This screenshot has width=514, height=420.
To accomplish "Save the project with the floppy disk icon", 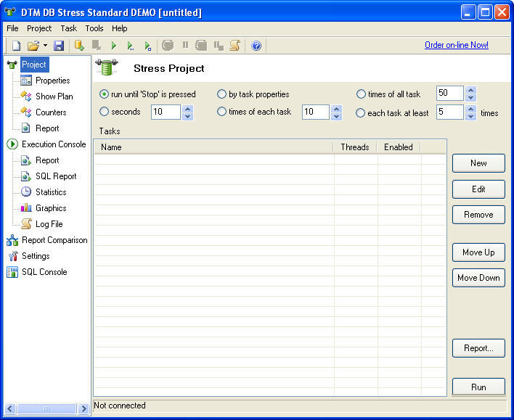I will [x=59, y=46].
